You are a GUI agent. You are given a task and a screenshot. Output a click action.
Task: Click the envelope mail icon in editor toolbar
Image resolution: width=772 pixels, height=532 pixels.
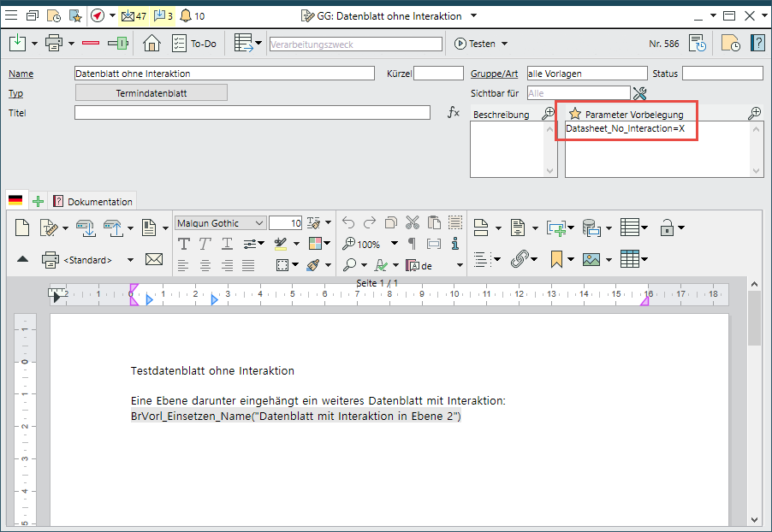pyautogui.click(x=154, y=259)
